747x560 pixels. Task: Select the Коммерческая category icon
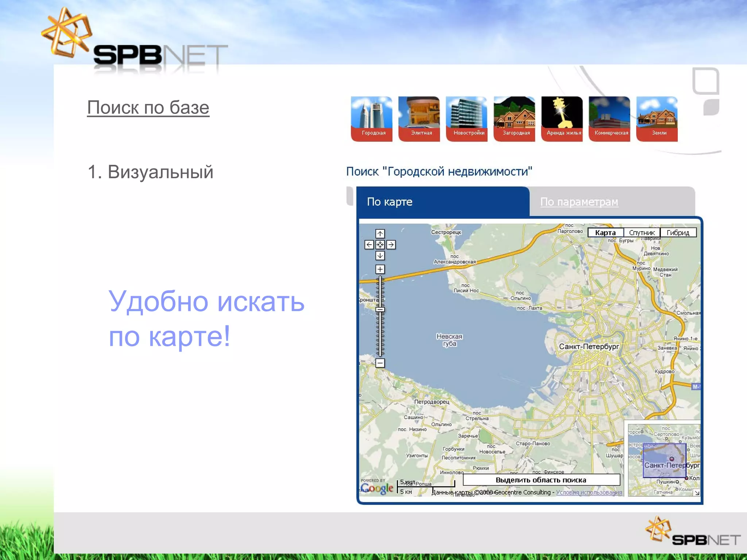(x=609, y=119)
